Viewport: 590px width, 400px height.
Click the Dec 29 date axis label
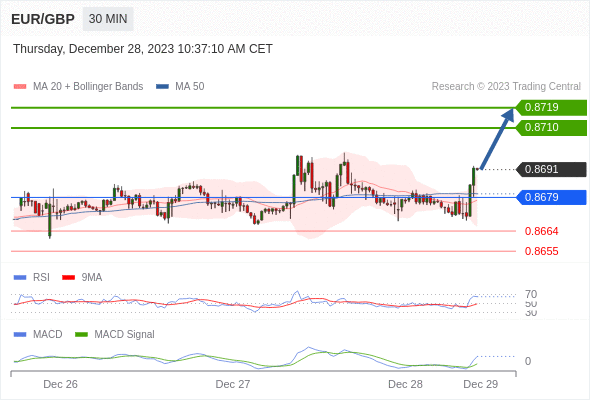(x=481, y=384)
